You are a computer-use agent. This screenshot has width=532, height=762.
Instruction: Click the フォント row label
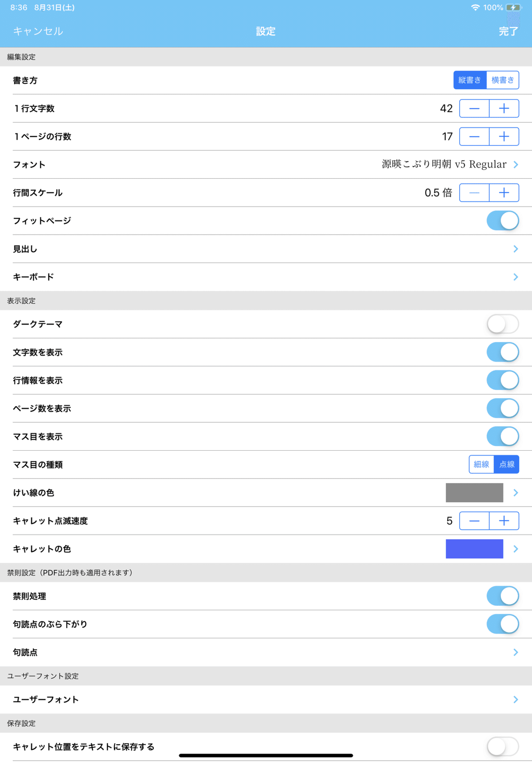coord(29,165)
